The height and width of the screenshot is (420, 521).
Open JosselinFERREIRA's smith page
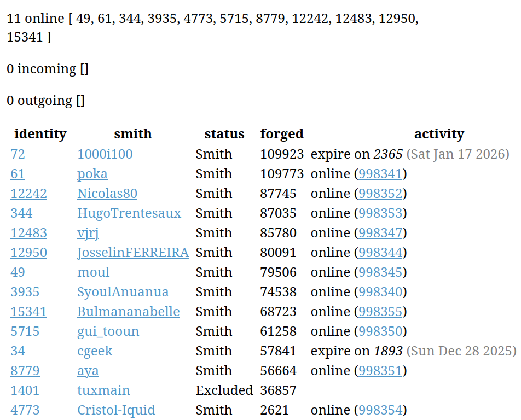pyautogui.click(x=133, y=253)
